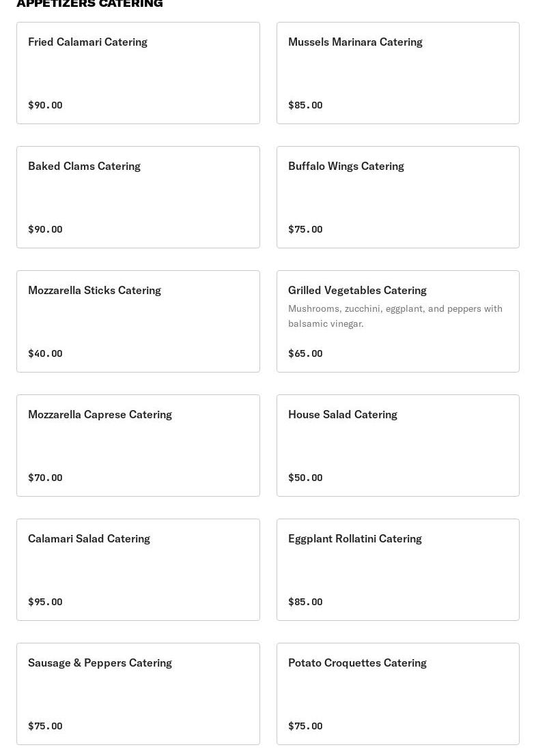Select Mussels Marinara Catering card

pos(397,73)
